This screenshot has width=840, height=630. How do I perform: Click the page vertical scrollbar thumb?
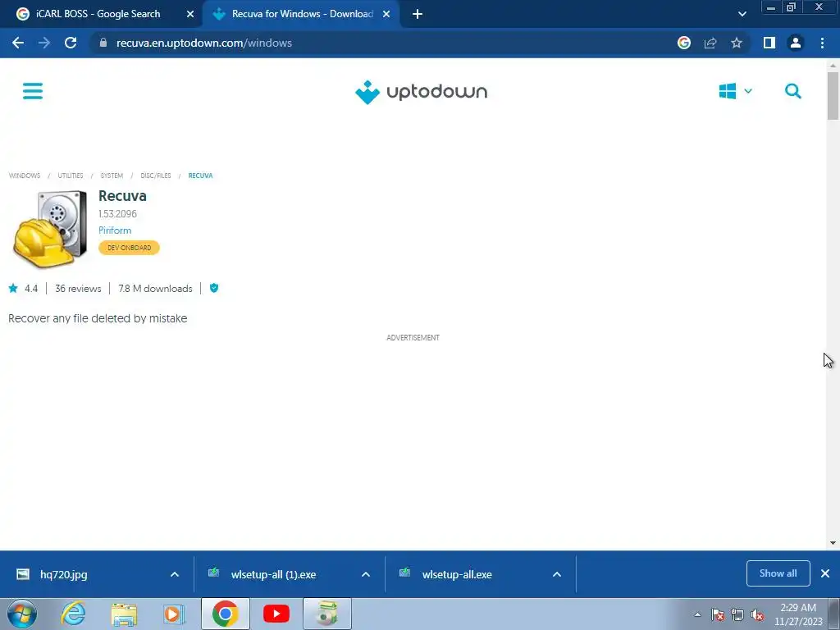833,95
